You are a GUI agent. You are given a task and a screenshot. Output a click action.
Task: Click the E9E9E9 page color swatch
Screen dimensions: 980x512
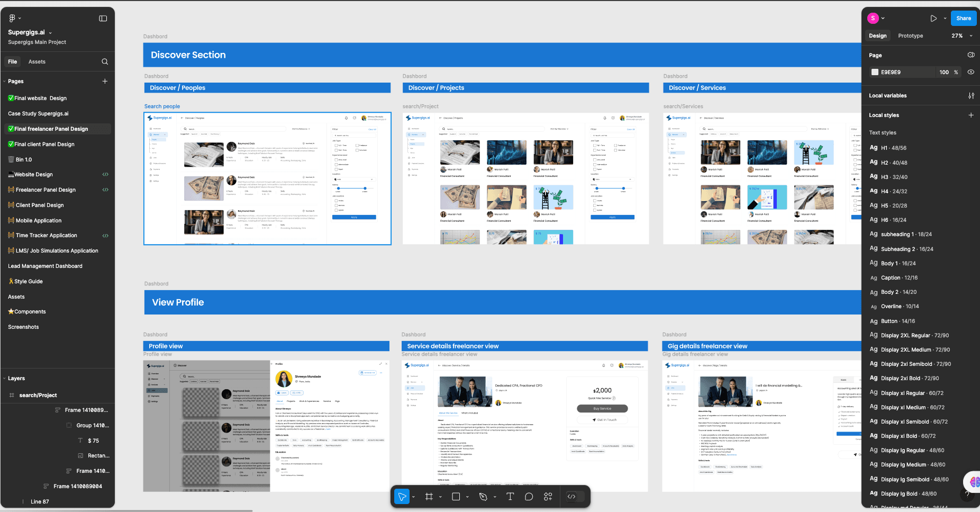coord(875,72)
